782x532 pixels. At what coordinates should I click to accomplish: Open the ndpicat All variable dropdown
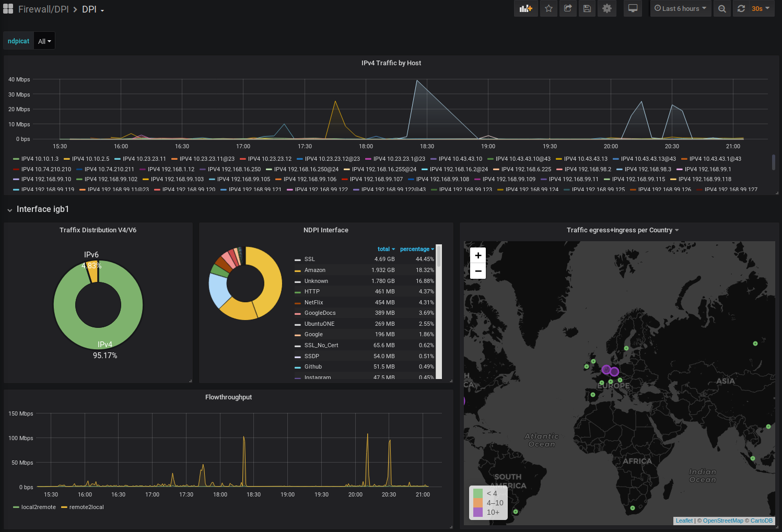(x=44, y=41)
